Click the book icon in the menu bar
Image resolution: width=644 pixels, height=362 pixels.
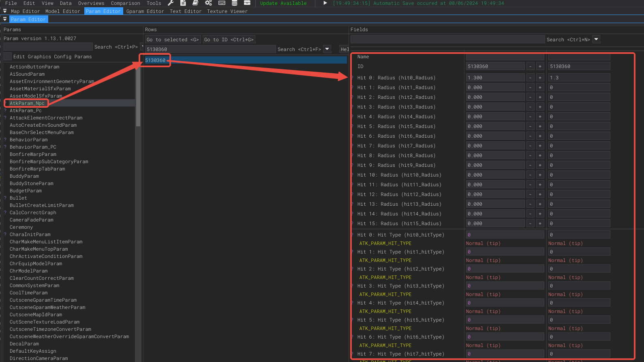195,3
